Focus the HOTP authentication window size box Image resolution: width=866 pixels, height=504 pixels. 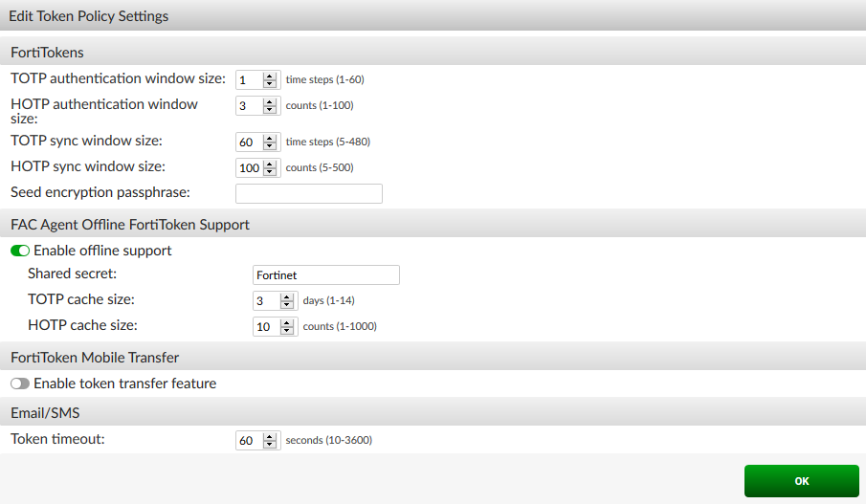click(x=249, y=105)
